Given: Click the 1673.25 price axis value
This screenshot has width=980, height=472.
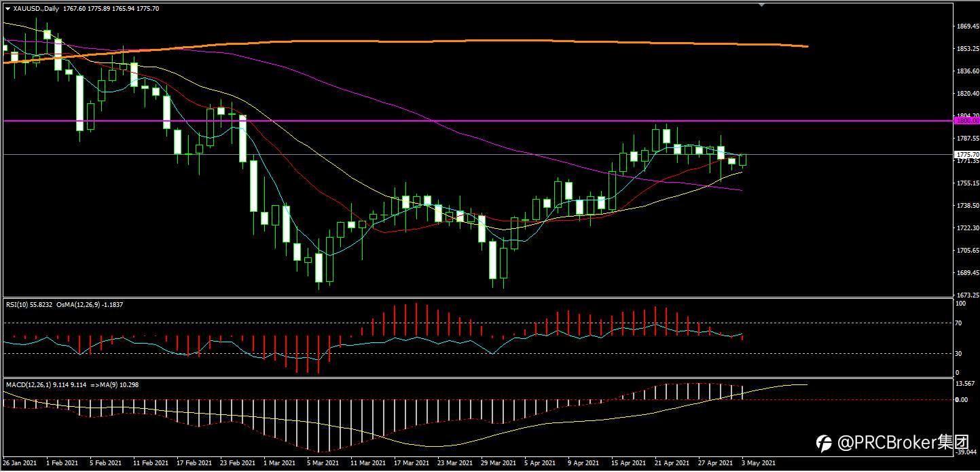Looking at the screenshot, I should pyautogui.click(x=966, y=295).
